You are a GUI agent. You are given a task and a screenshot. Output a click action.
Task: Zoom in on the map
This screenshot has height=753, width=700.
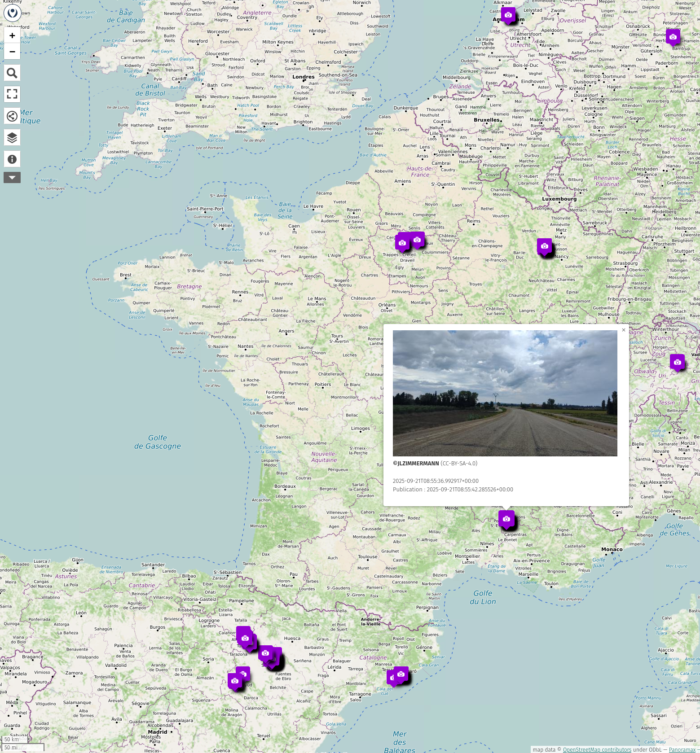pyautogui.click(x=12, y=35)
